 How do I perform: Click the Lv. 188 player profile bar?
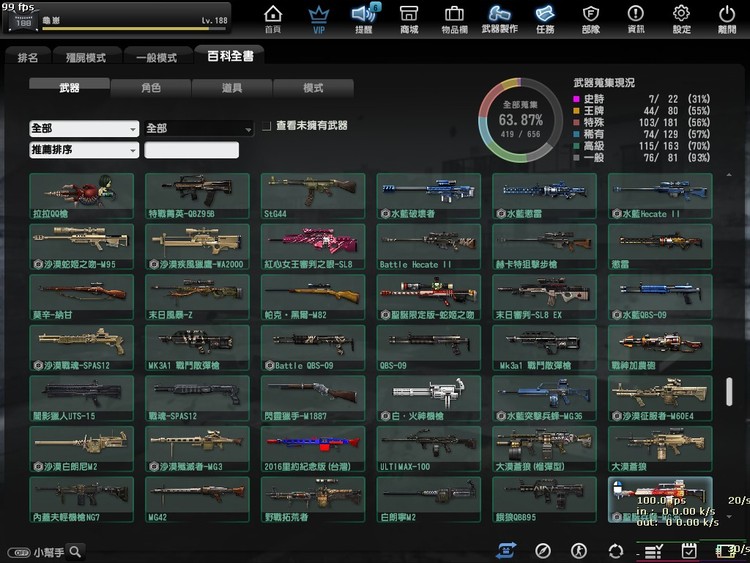tap(117, 18)
